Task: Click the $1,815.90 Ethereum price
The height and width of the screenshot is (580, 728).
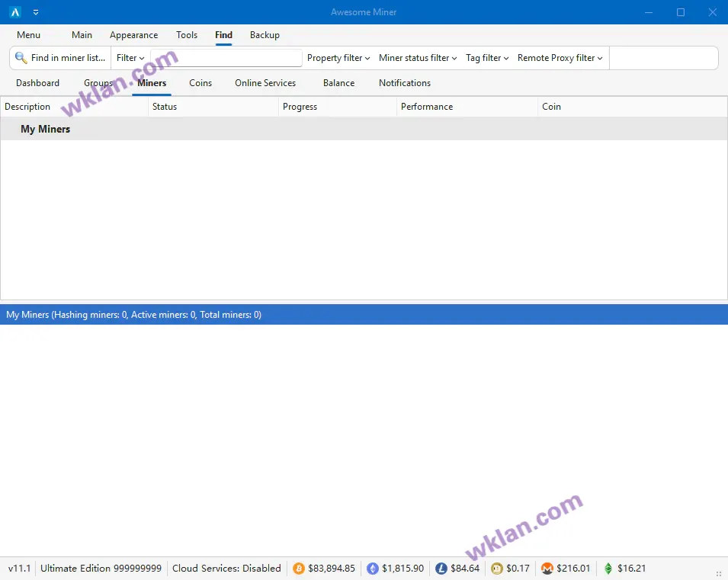Action: click(x=403, y=569)
